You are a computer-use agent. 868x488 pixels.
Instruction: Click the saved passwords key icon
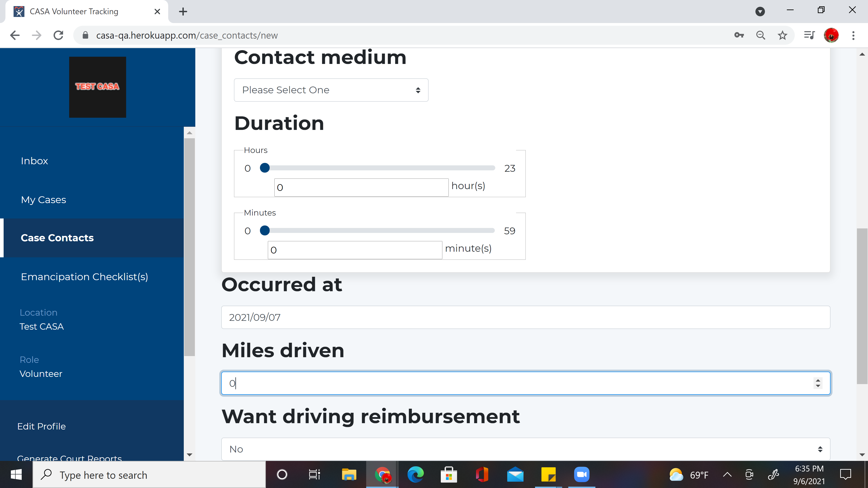click(x=739, y=35)
